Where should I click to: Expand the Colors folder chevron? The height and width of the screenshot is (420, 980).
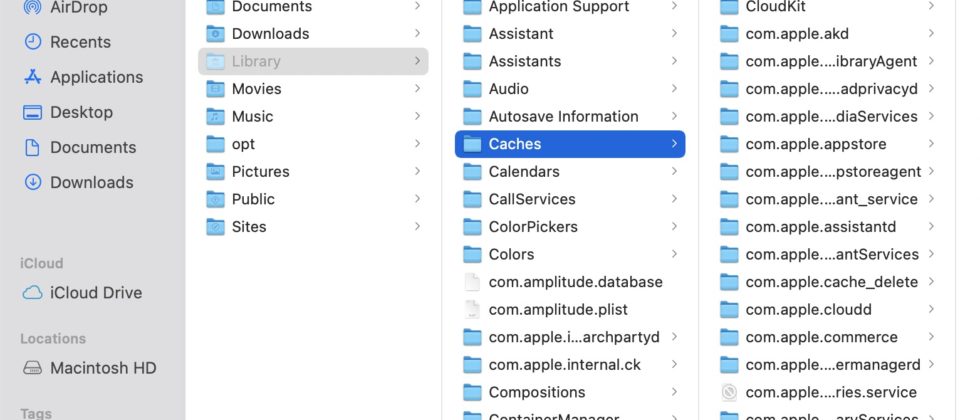point(675,254)
